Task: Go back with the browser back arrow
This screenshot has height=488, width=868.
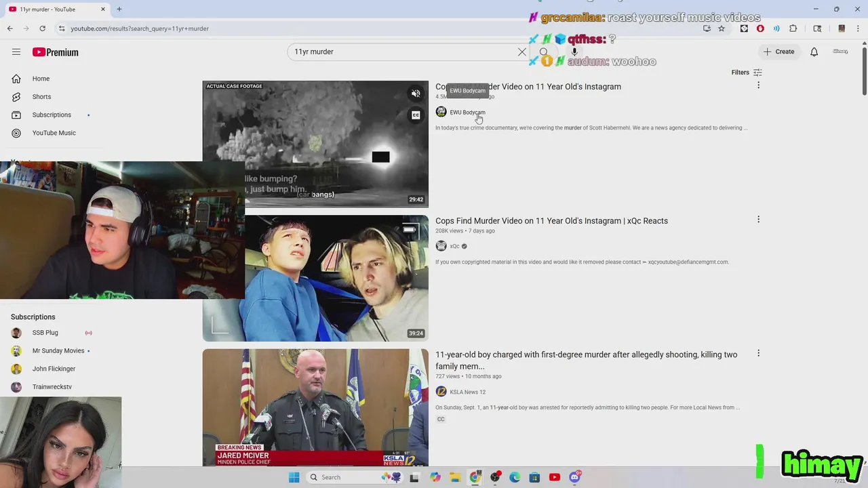Action: click(x=9, y=28)
